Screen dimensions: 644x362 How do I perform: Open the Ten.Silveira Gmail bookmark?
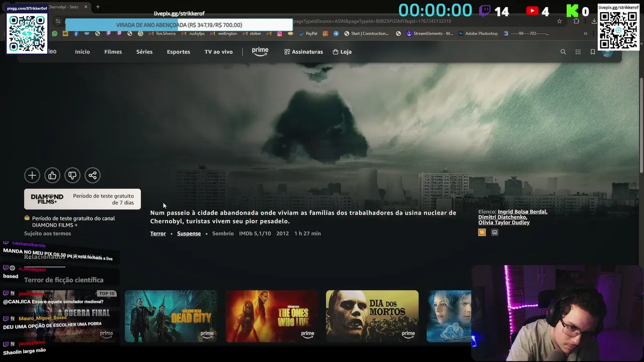[x=162, y=34]
